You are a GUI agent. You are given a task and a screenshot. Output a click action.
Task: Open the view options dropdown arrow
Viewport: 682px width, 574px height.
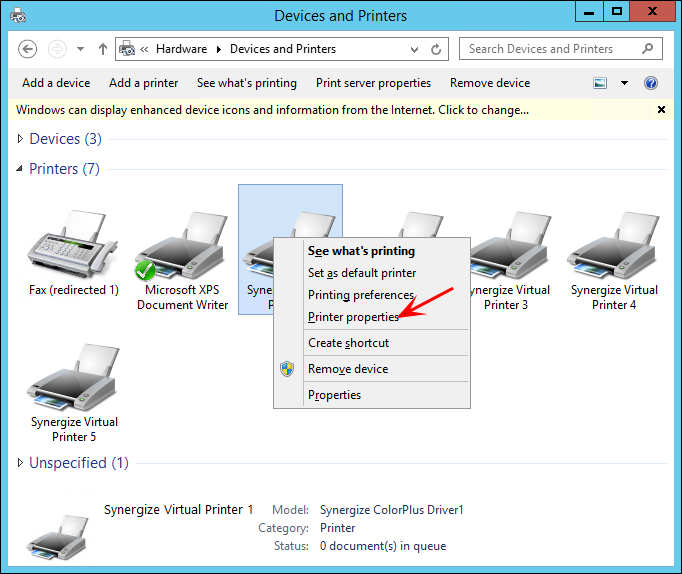click(624, 83)
